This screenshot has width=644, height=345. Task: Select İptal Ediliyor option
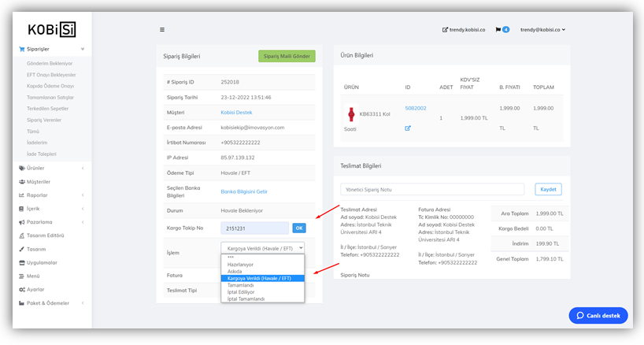click(263, 292)
